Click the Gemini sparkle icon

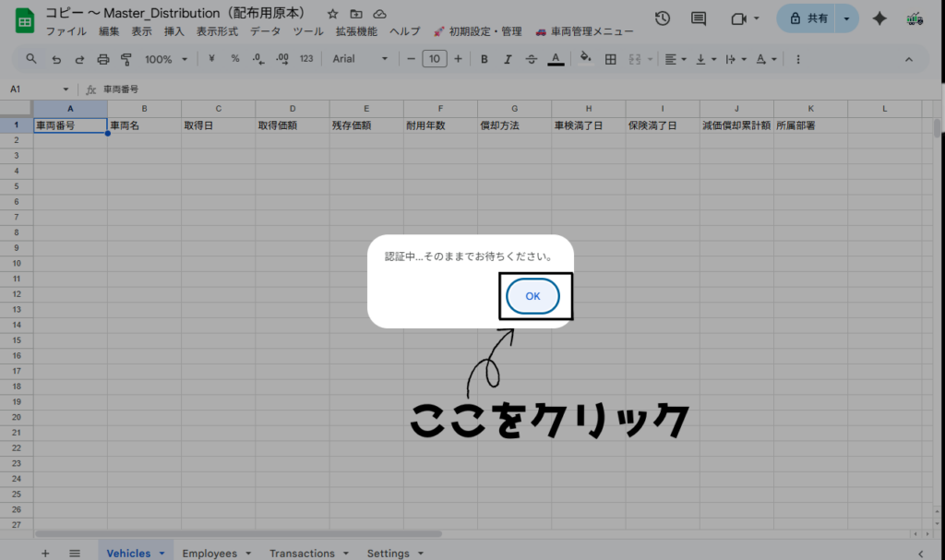879,18
